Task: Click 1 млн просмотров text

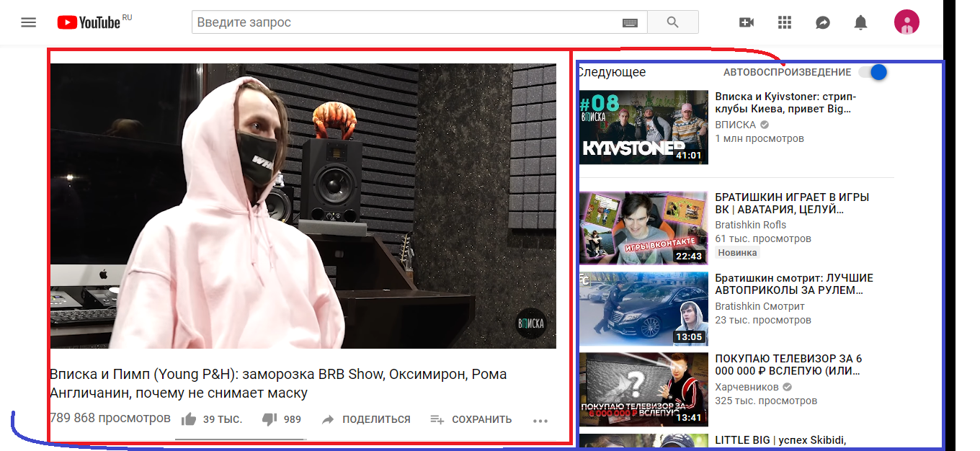Action: (759, 138)
